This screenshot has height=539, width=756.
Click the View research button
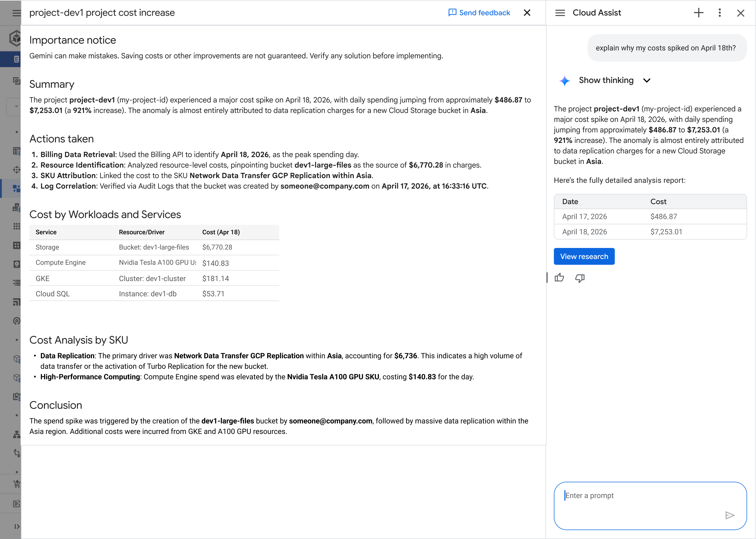tap(584, 256)
